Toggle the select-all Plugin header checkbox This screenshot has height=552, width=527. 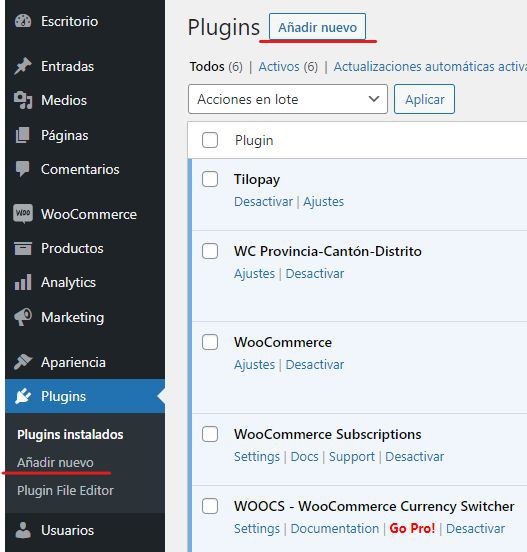210,140
